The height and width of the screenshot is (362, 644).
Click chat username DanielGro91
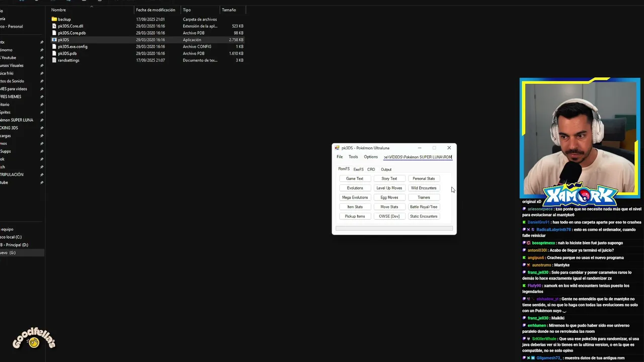tap(538, 222)
